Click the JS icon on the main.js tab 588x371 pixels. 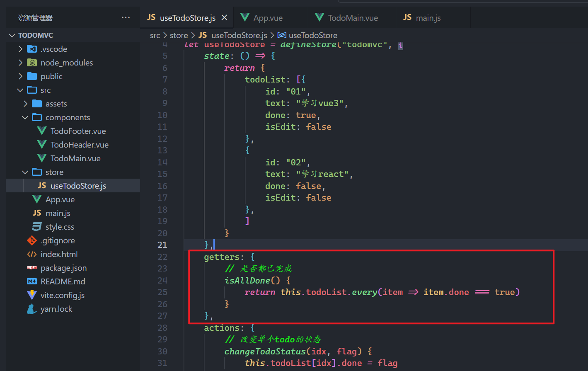[408, 17]
